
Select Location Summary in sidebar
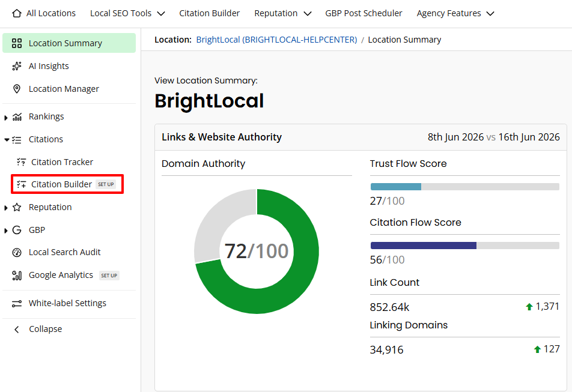point(69,43)
